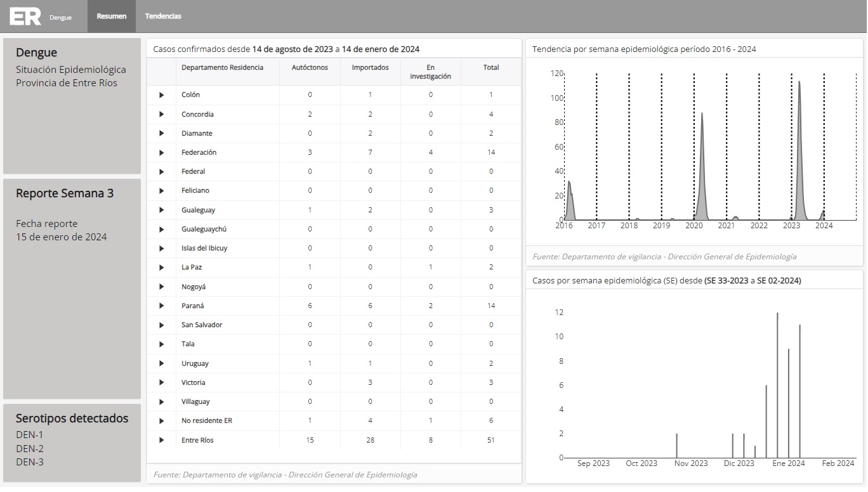The image size is (868, 492).
Task: Click the ER logo in header
Action: 25,16
